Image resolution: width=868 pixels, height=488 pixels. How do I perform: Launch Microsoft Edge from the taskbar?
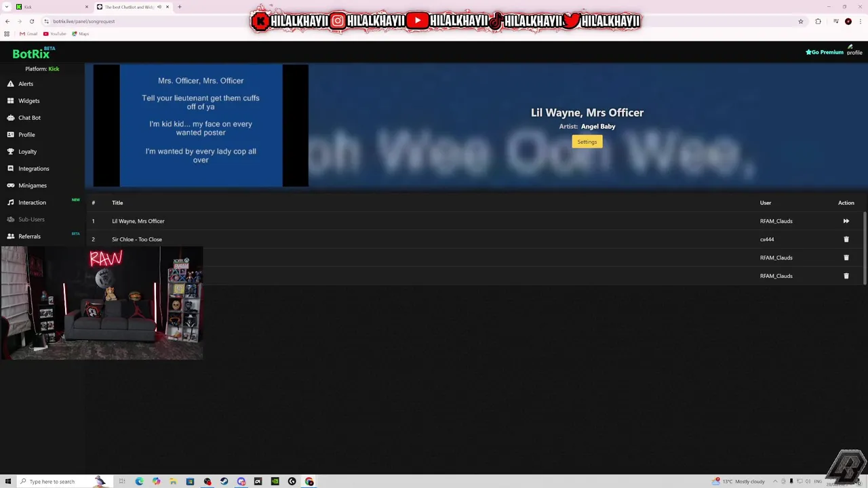[x=139, y=481]
